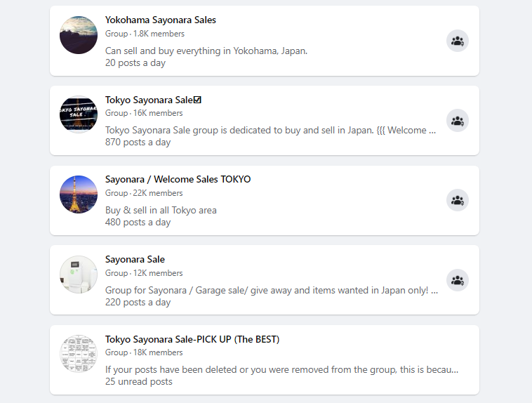This screenshot has width=532, height=403.
Task: Open the Sayonara Sale white appliance avatar
Action: click(x=79, y=275)
